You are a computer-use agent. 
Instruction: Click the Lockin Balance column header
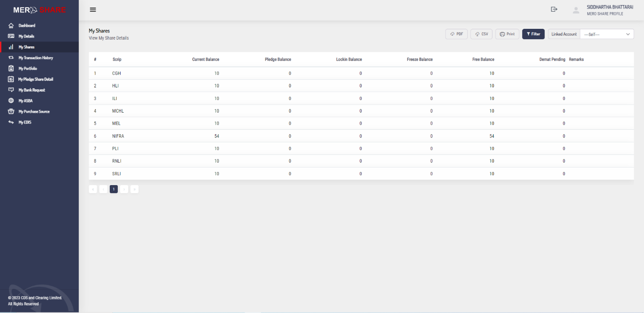coord(349,59)
